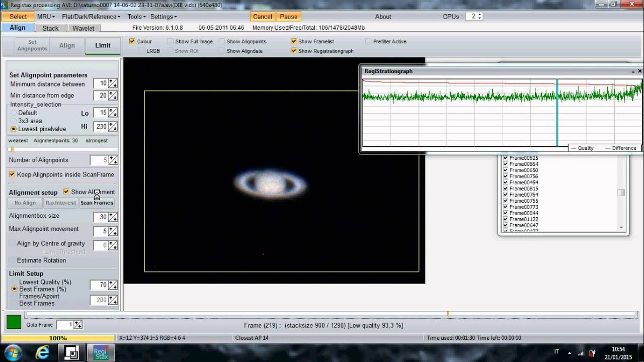This screenshot has width=644, height=362.
Task: Enable the Estimate Rotation checkbox
Action: 12,260
